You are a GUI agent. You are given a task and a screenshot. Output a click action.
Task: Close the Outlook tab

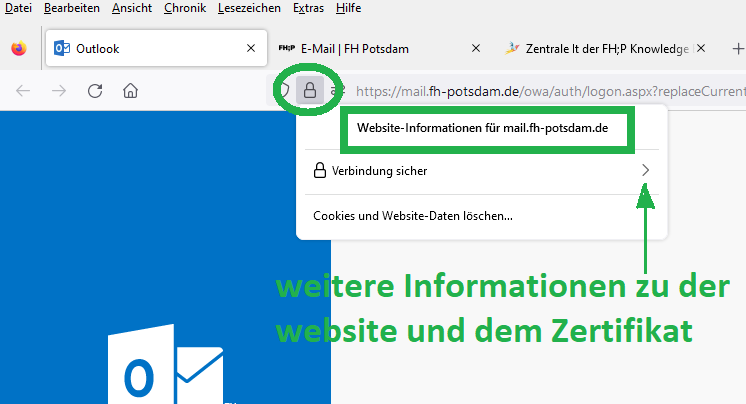tap(250, 48)
